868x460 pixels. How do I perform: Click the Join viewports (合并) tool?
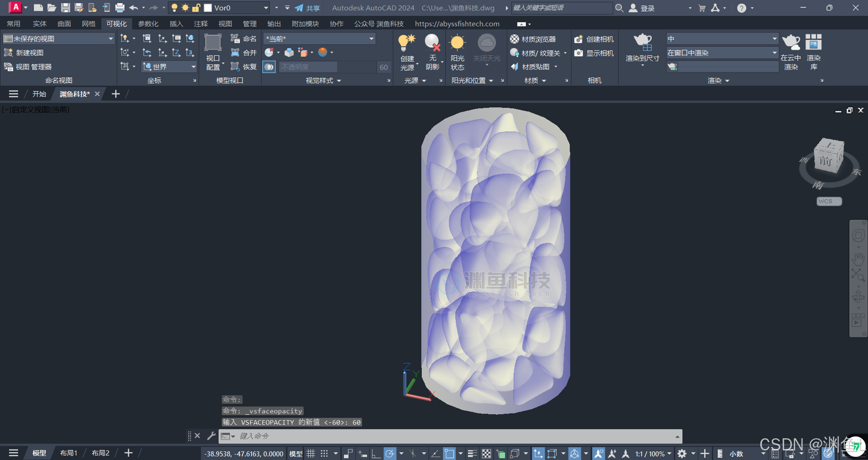(x=243, y=53)
